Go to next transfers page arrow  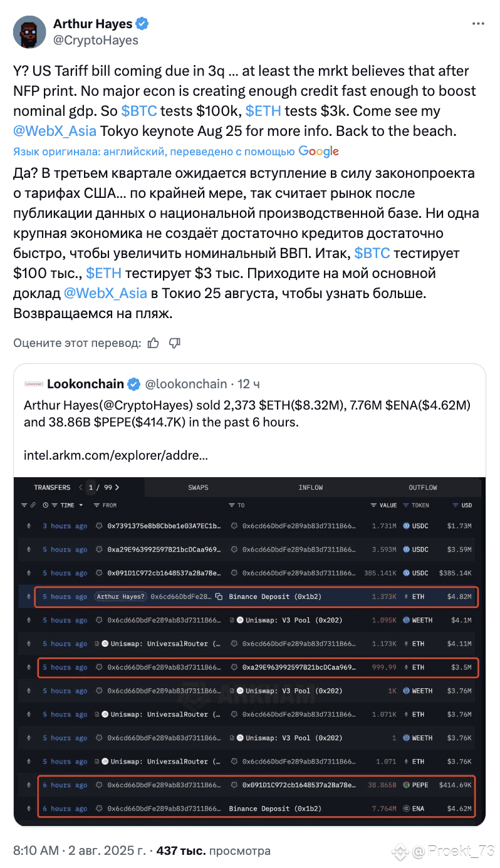117,487
